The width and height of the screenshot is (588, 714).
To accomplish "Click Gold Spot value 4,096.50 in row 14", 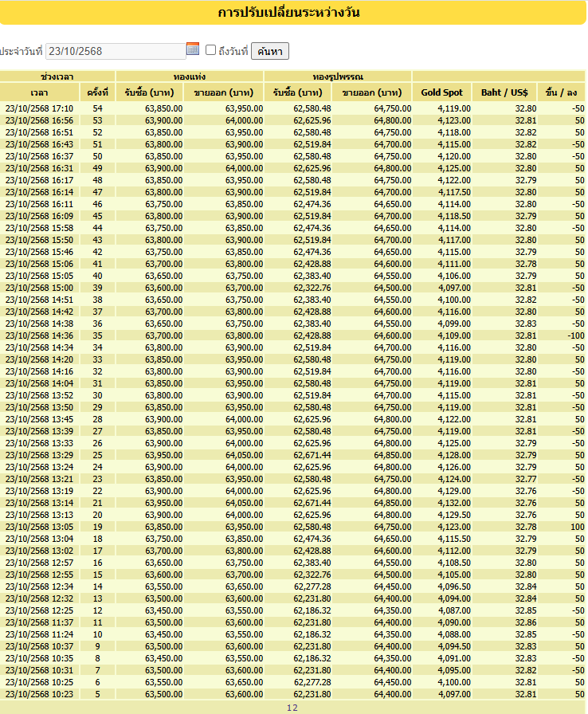I will (x=454, y=586).
